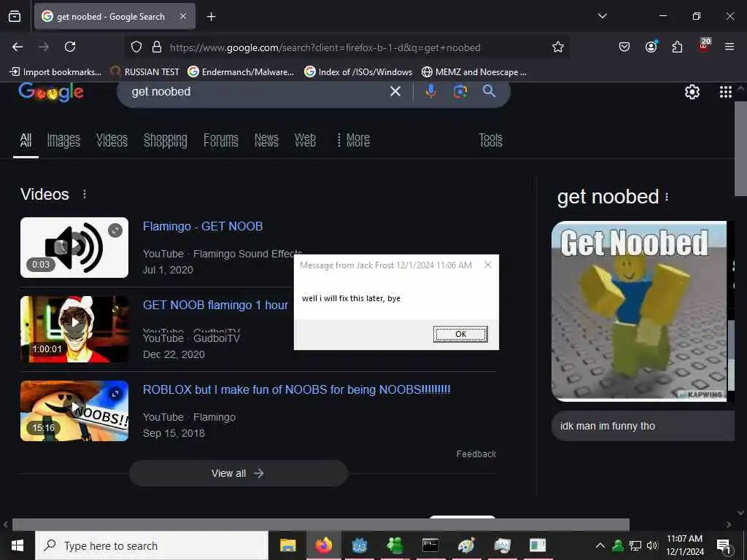Play the 1:00:01 video thumbnail
Screen dimensions: 747x560
(x=74, y=330)
